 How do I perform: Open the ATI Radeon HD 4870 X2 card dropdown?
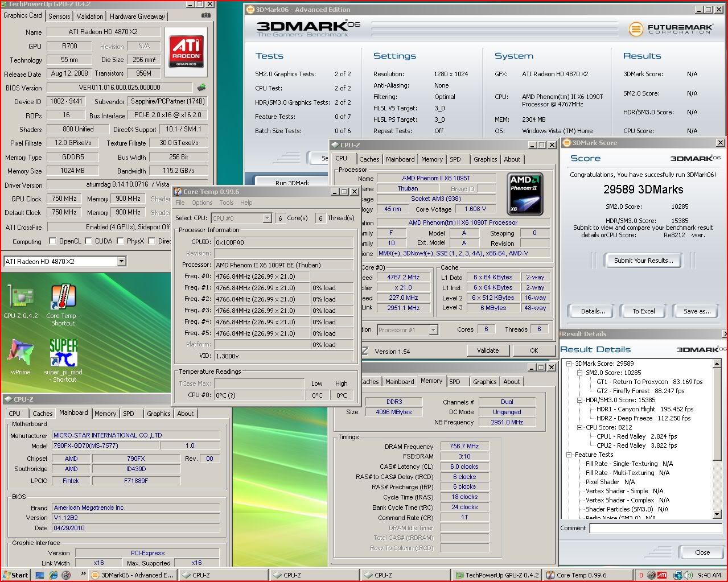point(121,262)
